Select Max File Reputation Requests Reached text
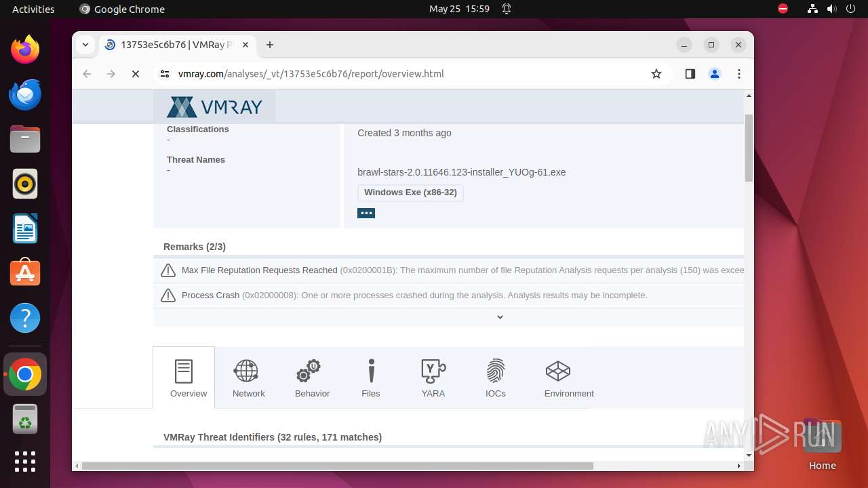The width and height of the screenshot is (868, 488). click(x=260, y=270)
